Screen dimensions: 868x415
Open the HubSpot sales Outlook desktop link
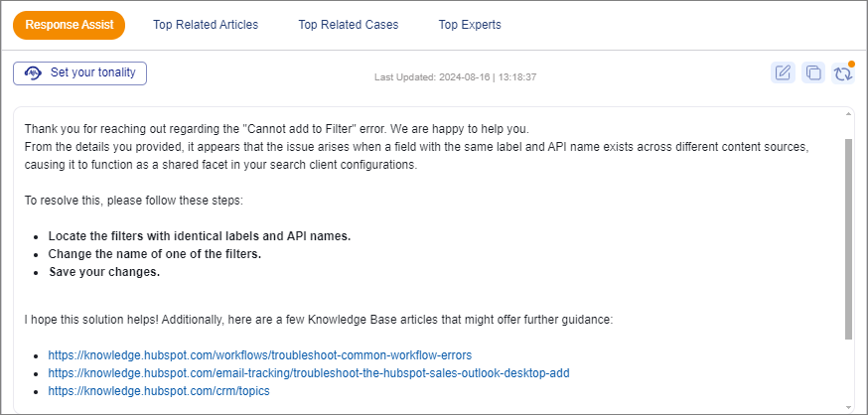pos(308,372)
